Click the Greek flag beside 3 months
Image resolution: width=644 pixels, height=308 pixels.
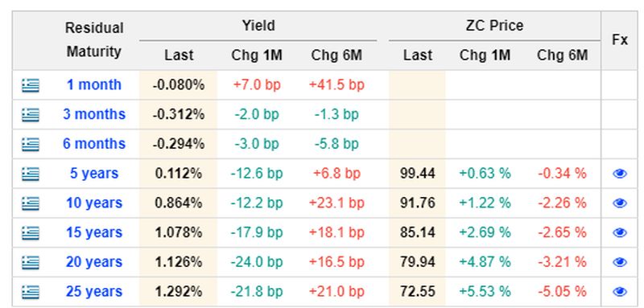tap(31, 115)
